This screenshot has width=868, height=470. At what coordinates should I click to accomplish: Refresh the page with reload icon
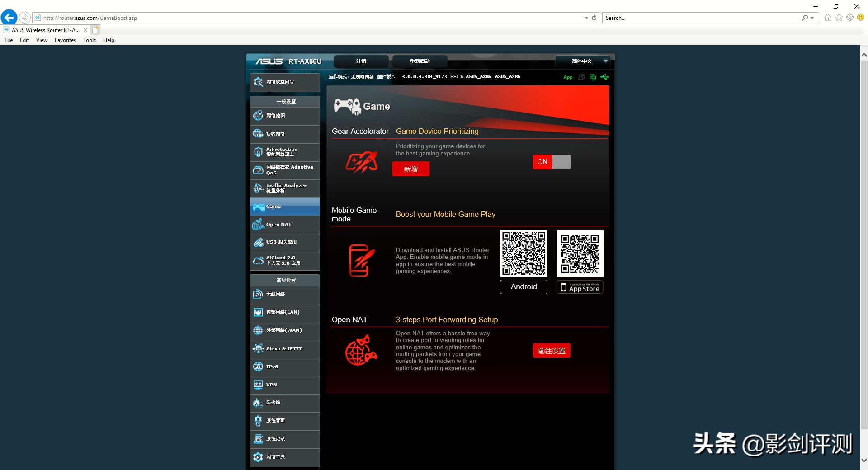pos(594,18)
